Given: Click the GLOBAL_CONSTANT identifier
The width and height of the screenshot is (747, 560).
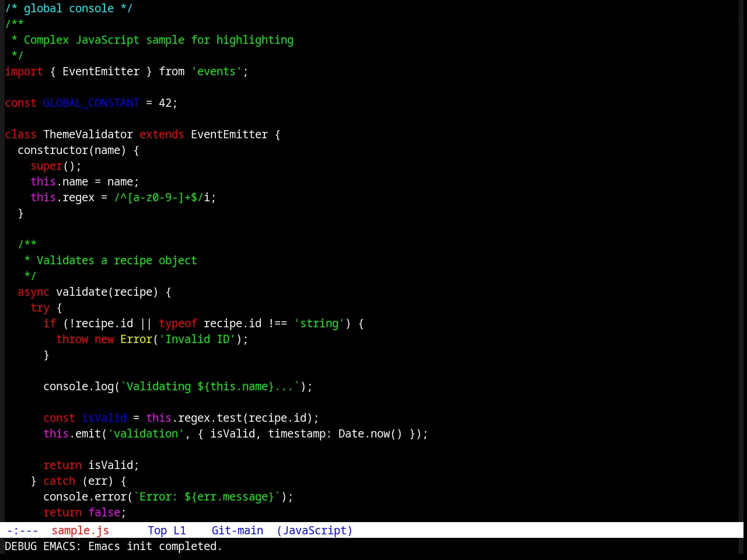Looking at the screenshot, I should [x=91, y=103].
